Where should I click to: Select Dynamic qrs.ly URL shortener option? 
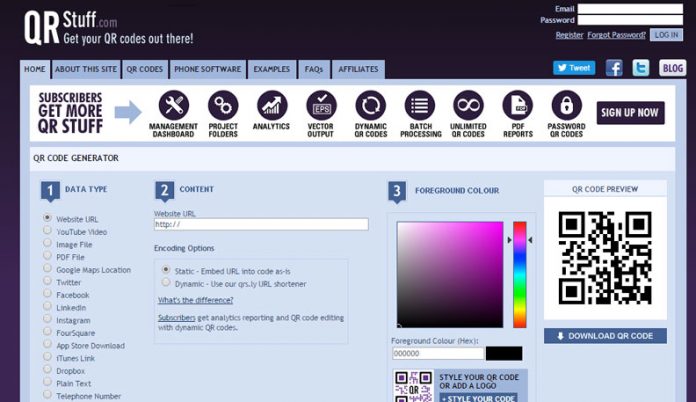(166, 282)
